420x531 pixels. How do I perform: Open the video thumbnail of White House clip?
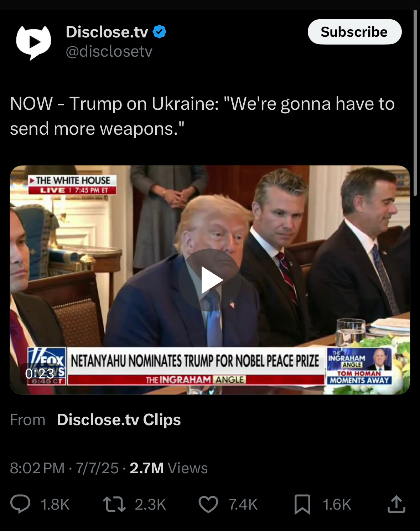point(210,280)
